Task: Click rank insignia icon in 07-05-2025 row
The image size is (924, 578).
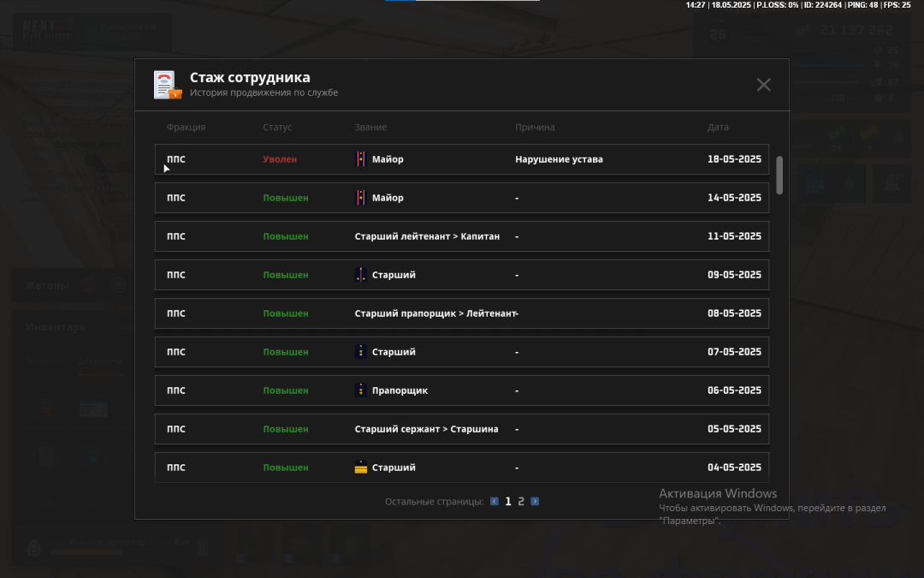Action: 361,352
